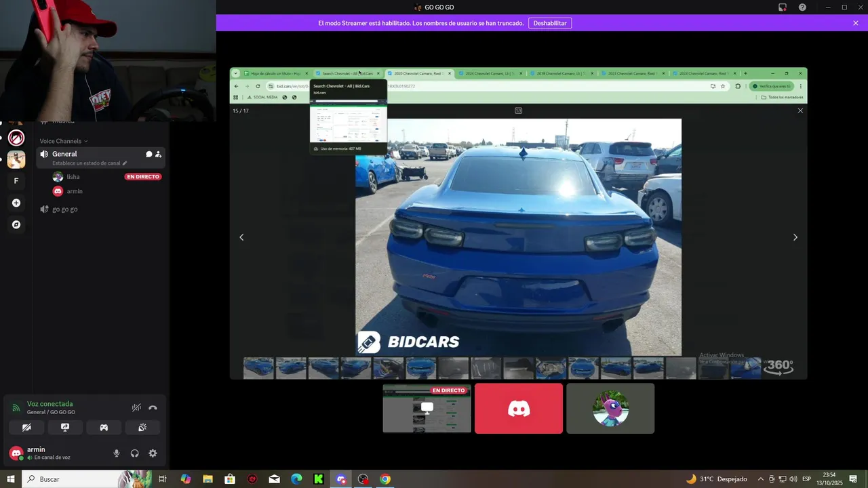Screen dimensions: 868x488
Task: Open Windows Start menu
Action: pyautogui.click(x=11, y=479)
